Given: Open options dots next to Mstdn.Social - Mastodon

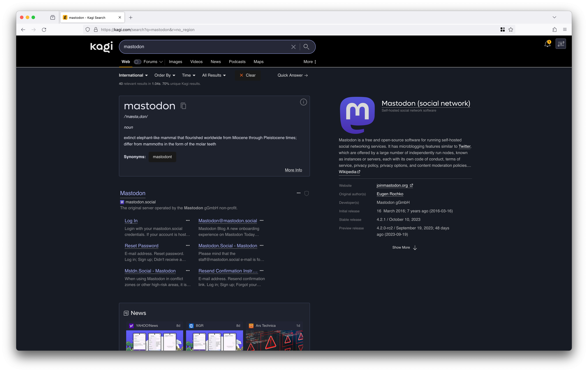Looking at the screenshot, I should pos(188,271).
